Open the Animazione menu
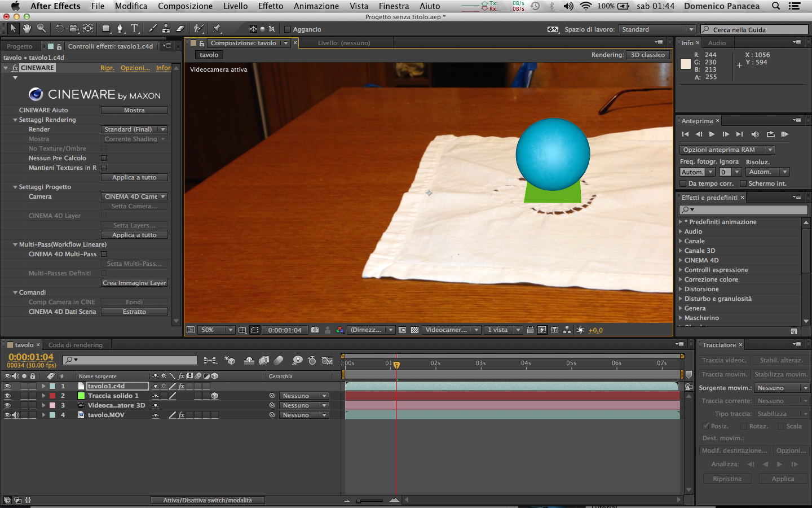Image resolution: width=812 pixels, height=508 pixels. [316, 6]
